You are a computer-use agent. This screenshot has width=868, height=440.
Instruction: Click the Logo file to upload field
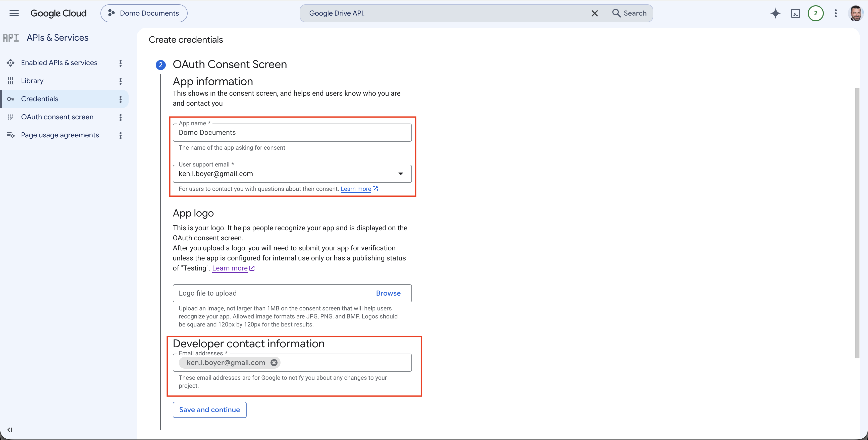coord(292,293)
